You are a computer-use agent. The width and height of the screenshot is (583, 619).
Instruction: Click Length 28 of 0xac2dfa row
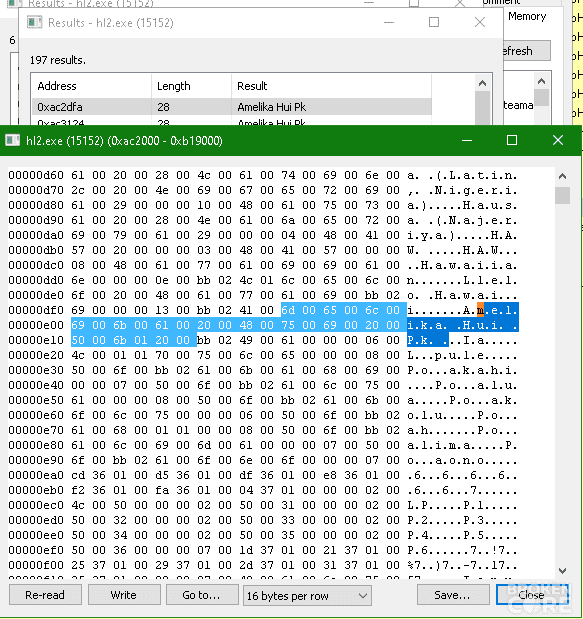[163, 107]
